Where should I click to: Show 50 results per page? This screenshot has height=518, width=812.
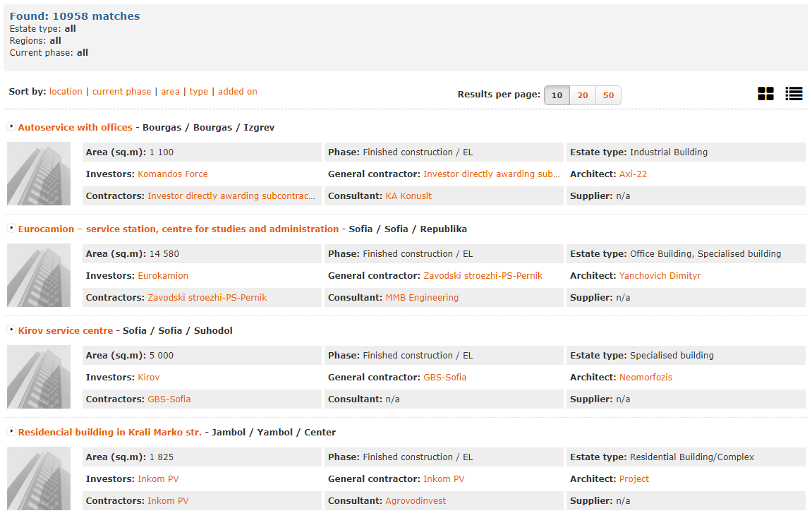[607, 95]
